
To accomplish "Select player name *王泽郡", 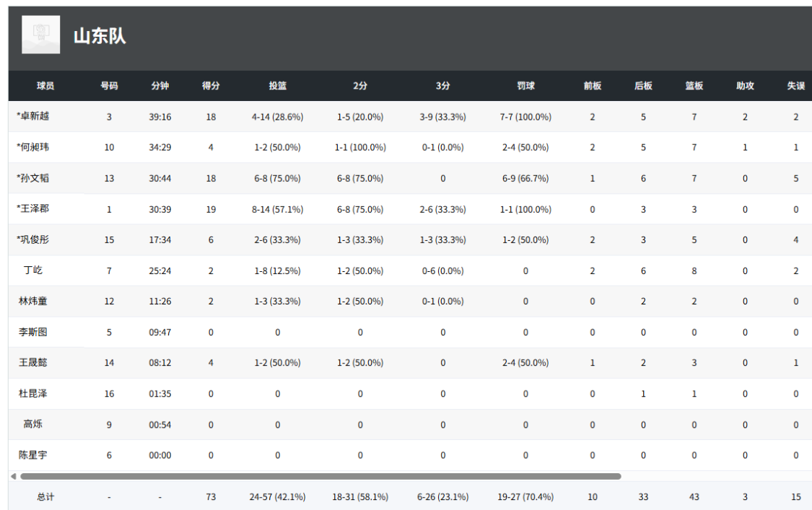I will 32,208.
